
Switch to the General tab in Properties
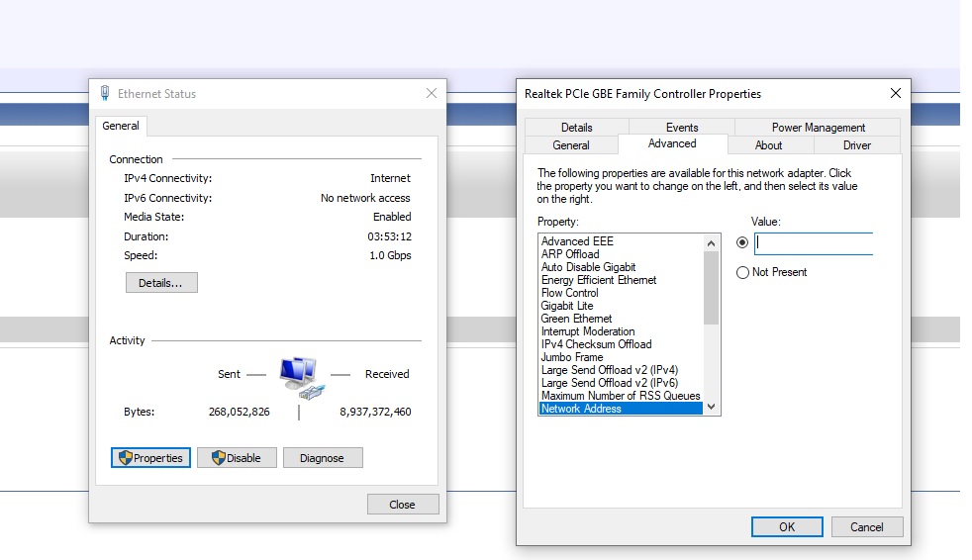click(571, 145)
